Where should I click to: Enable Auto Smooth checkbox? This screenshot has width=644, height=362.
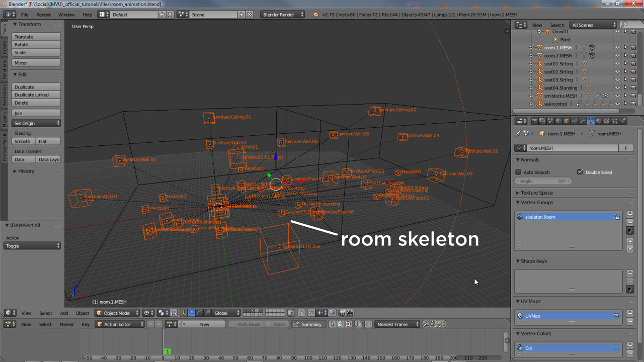(518, 172)
